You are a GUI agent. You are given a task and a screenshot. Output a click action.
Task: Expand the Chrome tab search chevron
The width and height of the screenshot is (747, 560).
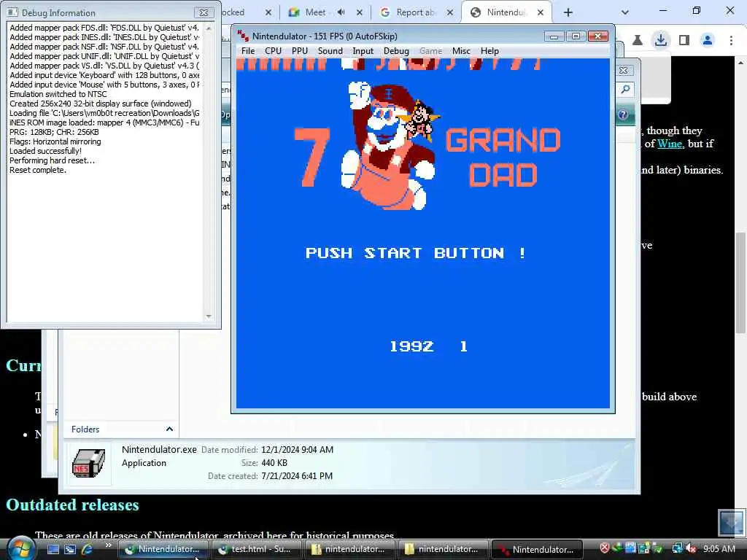pyautogui.click(x=625, y=12)
